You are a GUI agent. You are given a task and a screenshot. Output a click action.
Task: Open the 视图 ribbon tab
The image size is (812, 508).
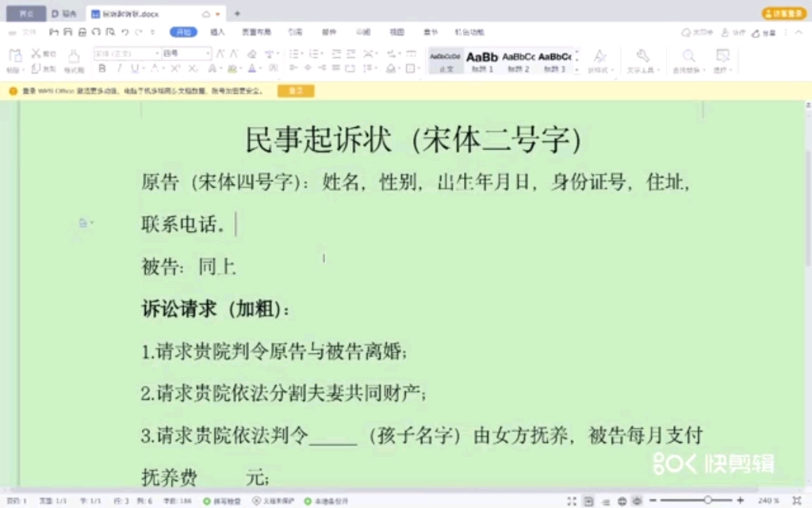tap(396, 32)
